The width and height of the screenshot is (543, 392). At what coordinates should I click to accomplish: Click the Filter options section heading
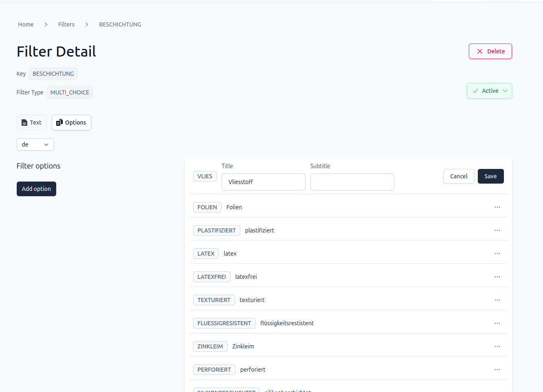pyautogui.click(x=38, y=166)
